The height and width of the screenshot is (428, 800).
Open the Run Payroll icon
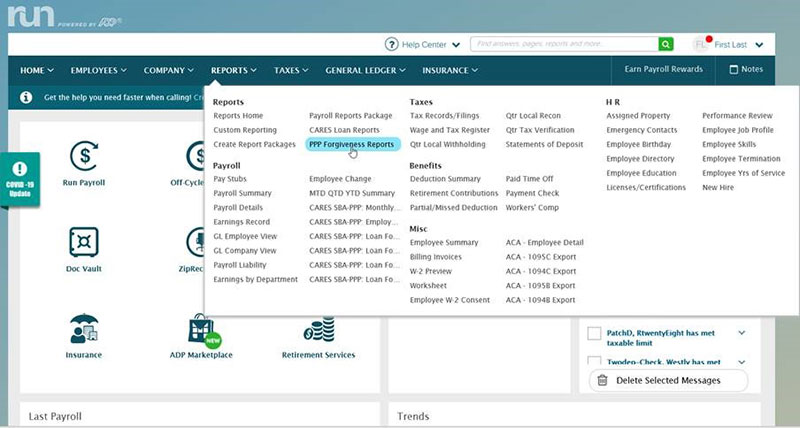[84, 156]
